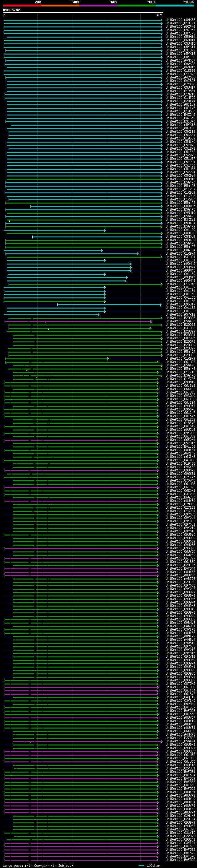This screenshot has width=197, height=868.
Task: Click label UniRef100_A9QN49
Action: (180, 264)
